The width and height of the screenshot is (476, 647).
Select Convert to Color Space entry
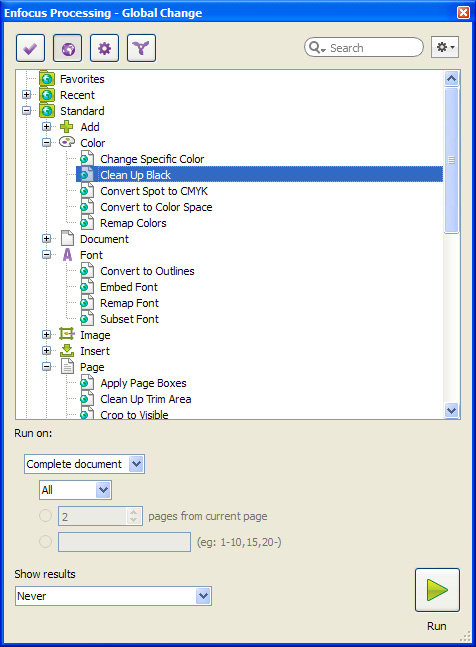click(156, 207)
